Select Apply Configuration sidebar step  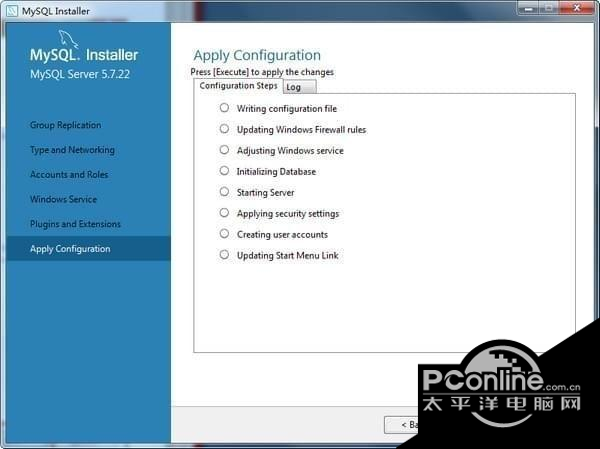88,249
